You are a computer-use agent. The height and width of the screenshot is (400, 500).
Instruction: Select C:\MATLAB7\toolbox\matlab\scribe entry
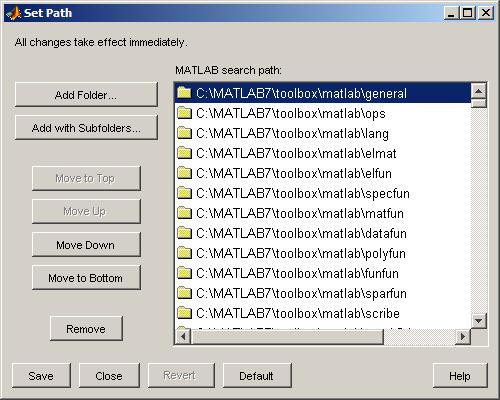(322, 313)
